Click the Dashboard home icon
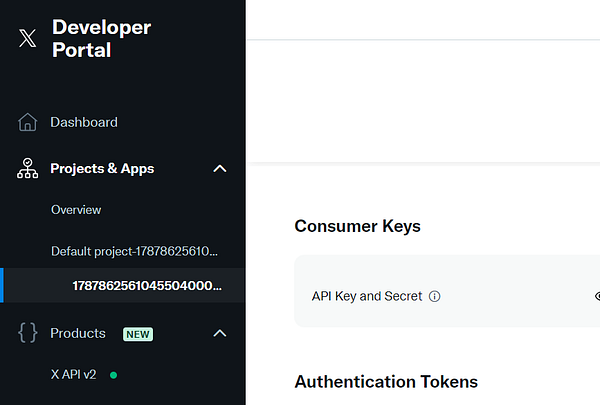Viewport: 600px width, 405px height. 28,122
